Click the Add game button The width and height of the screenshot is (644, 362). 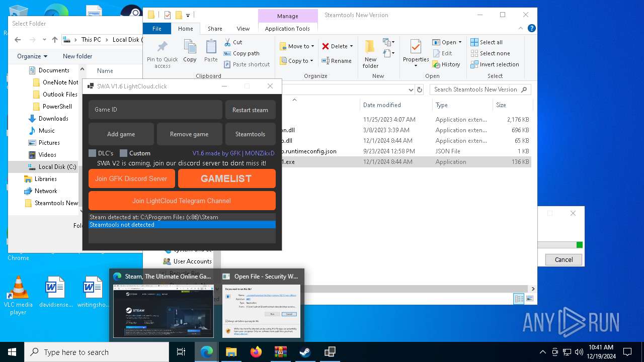(121, 134)
